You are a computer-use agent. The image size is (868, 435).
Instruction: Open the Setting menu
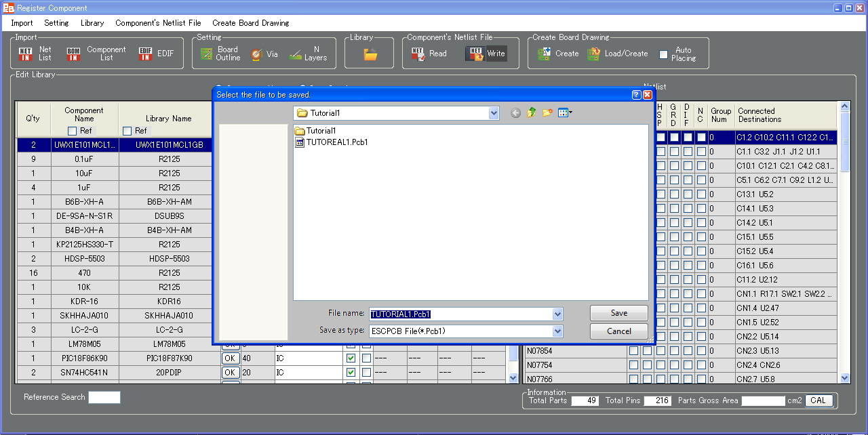click(56, 23)
